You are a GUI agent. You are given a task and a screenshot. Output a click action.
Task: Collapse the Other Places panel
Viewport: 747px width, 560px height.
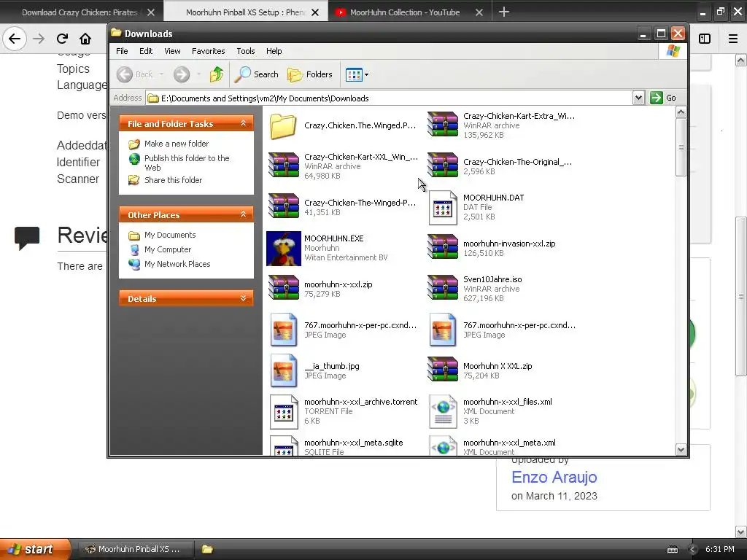pos(244,215)
